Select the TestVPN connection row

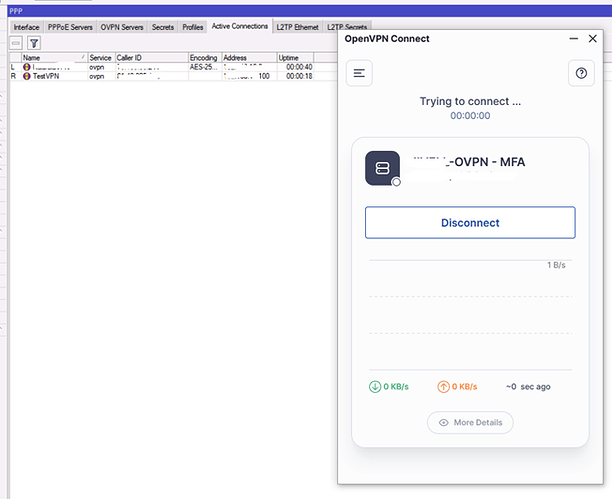coord(173,76)
